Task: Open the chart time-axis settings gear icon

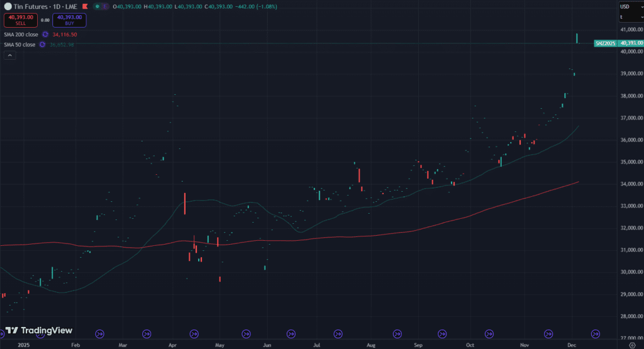Action: pos(631,345)
